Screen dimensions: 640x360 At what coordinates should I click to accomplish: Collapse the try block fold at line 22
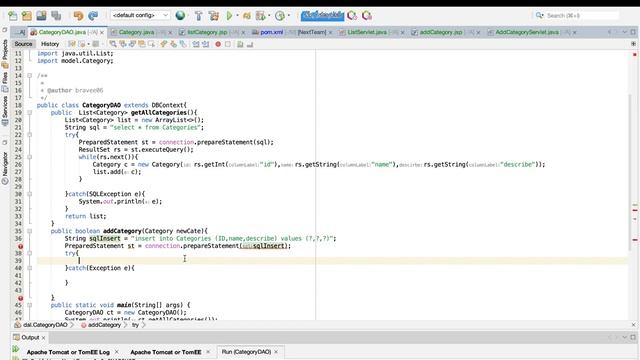coord(29,135)
